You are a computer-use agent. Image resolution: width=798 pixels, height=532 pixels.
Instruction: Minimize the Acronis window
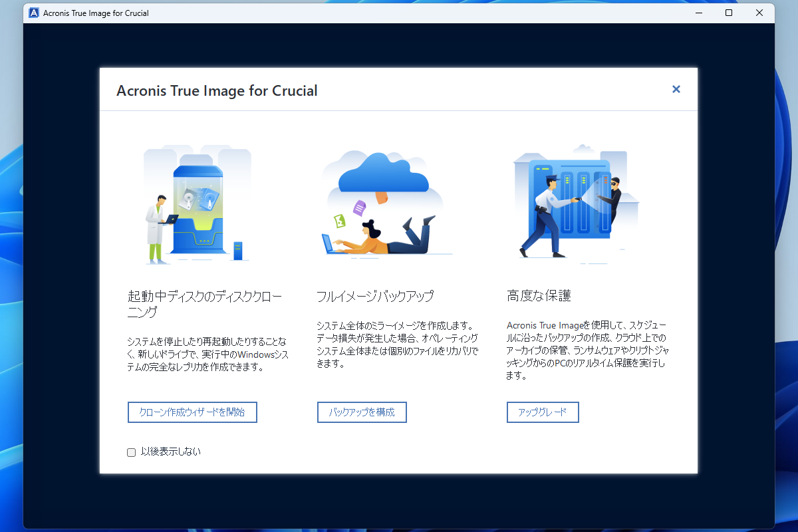(698, 12)
